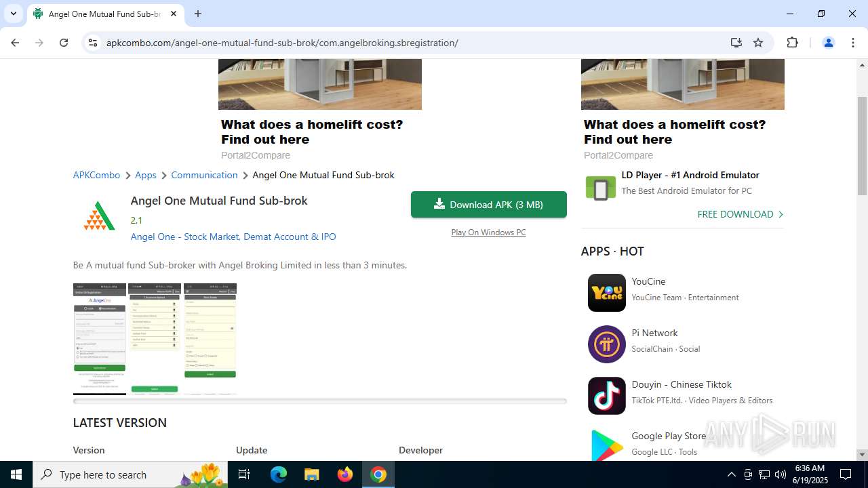Click the browser back arrow
Image resolution: width=868 pixels, height=488 pixels.
click(15, 43)
